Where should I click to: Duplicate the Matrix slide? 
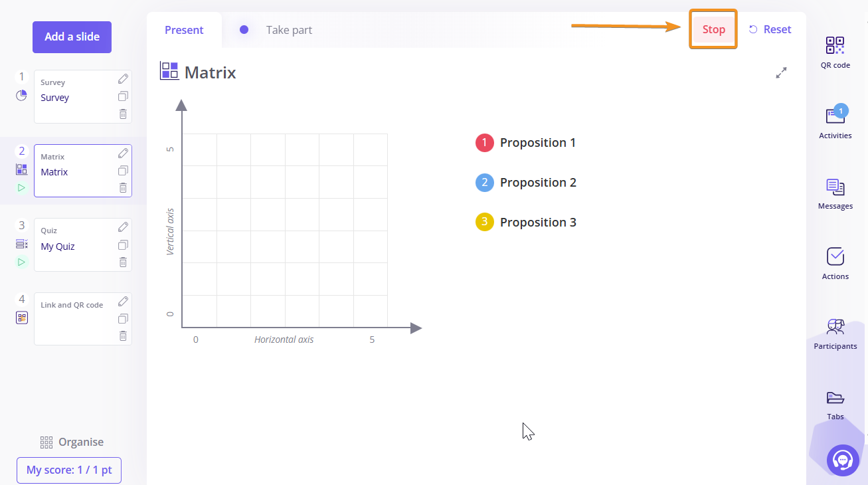pos(123,171)
